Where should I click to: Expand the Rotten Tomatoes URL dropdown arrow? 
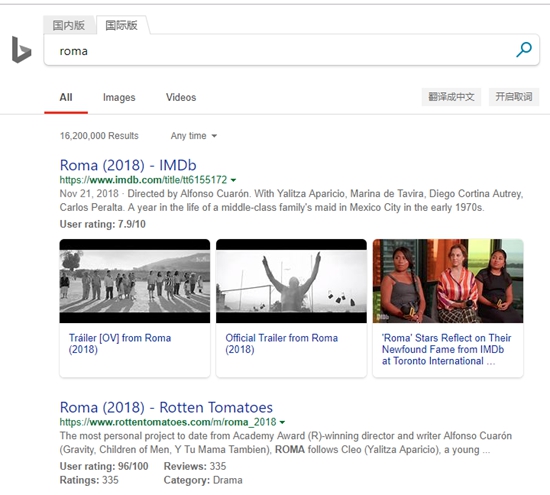282,422
